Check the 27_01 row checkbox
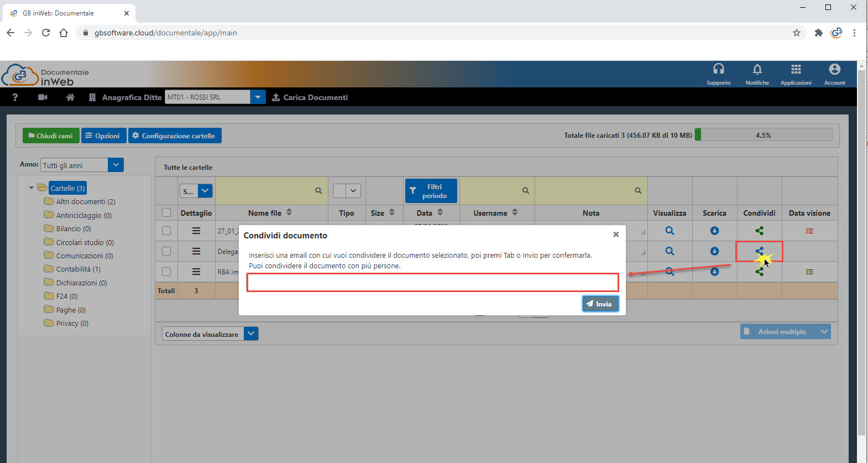This screenshot has width=868, height=463. [166, 231]
